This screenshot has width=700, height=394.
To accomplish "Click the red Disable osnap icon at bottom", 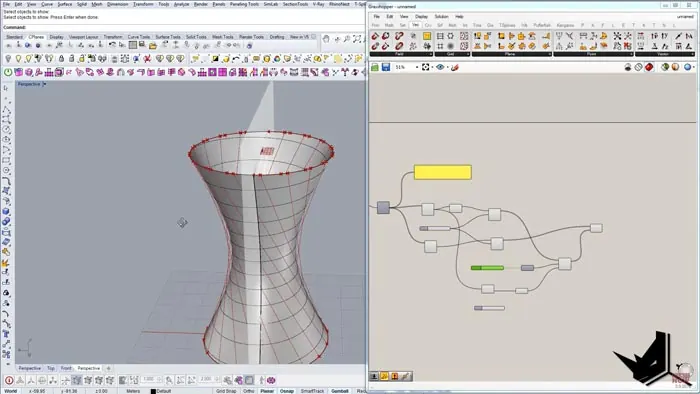I will click(9, 380).
